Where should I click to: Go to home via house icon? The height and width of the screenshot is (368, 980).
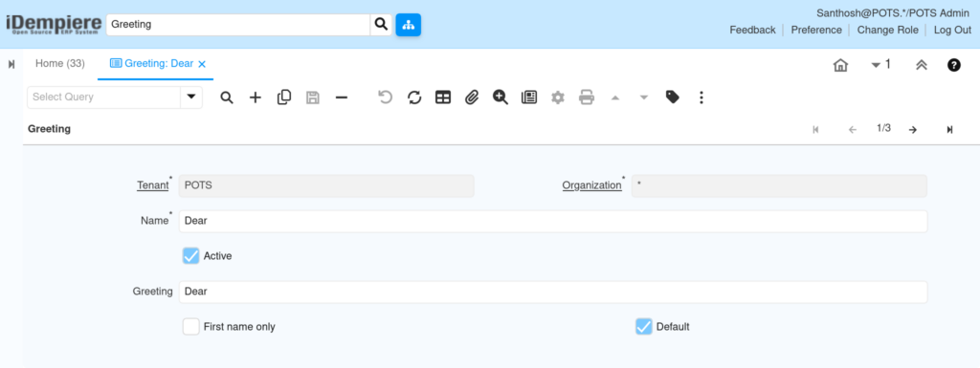click(x=840, y=65)
